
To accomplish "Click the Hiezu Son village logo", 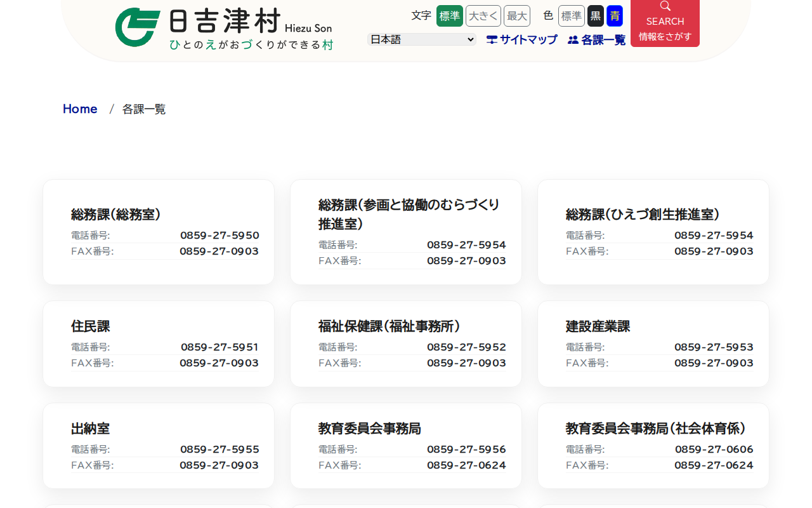I will [223, 28].
